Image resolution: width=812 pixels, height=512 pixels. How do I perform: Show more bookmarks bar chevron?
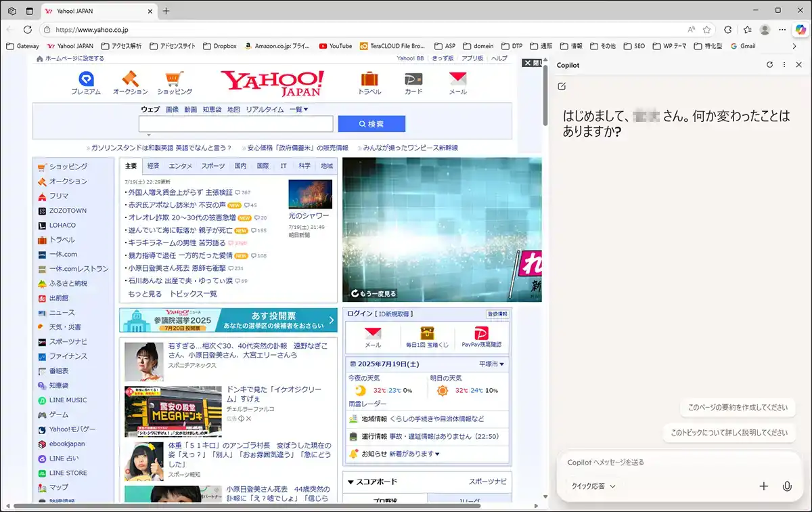tap(795, 46)
